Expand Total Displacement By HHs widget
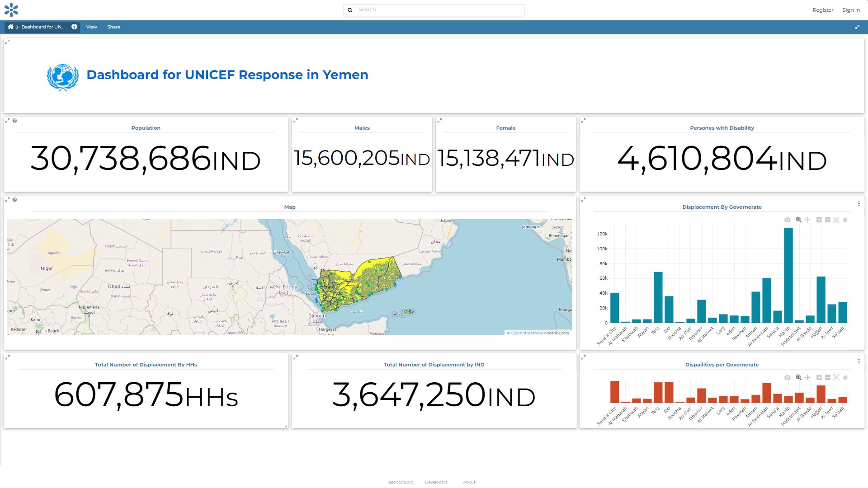The height and width of the screenshot is (488, 868). pyautogui.click(x=7, y=357)
